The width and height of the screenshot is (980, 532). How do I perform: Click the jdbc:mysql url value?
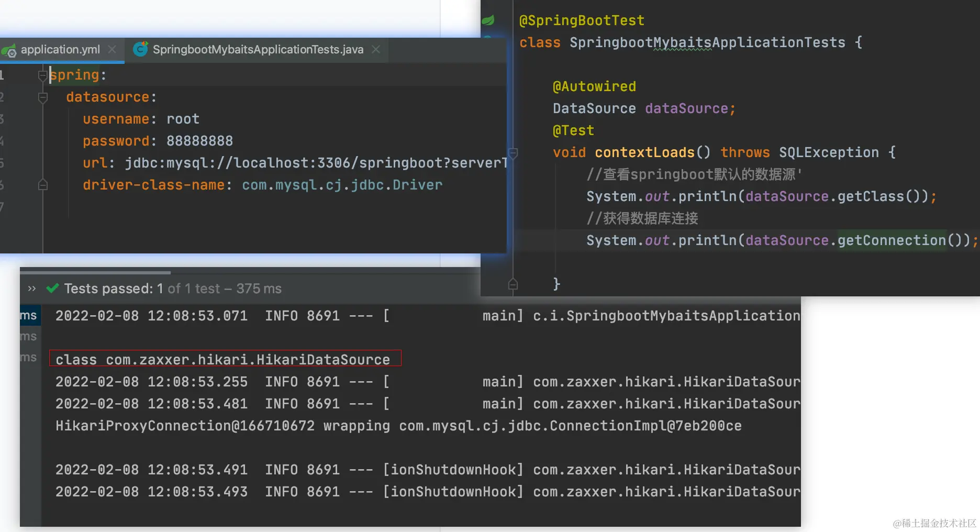click(x=316, y=163)
